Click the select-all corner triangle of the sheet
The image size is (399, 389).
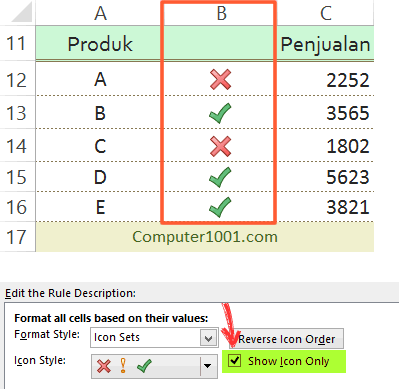point(22,13)
